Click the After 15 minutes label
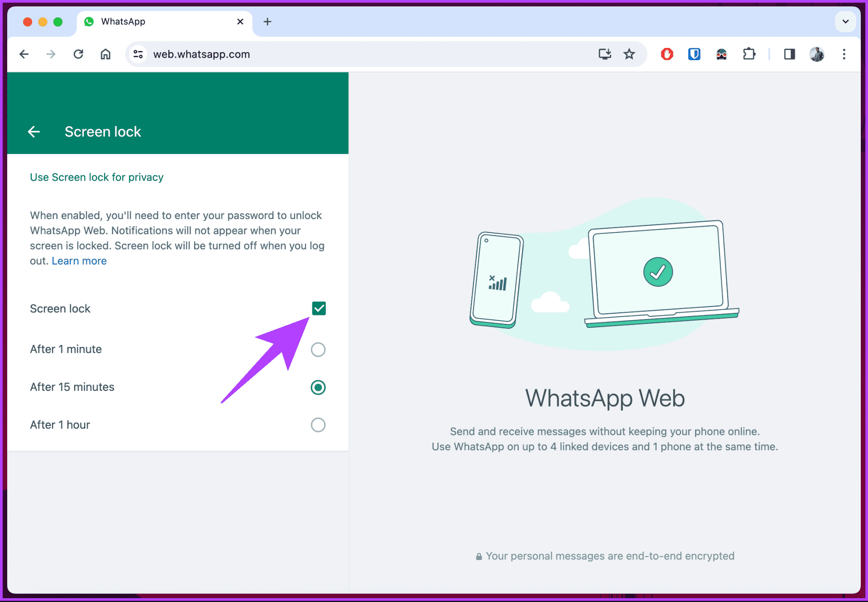This screenshot has width=868, height=602. click(x=72, y=387)
